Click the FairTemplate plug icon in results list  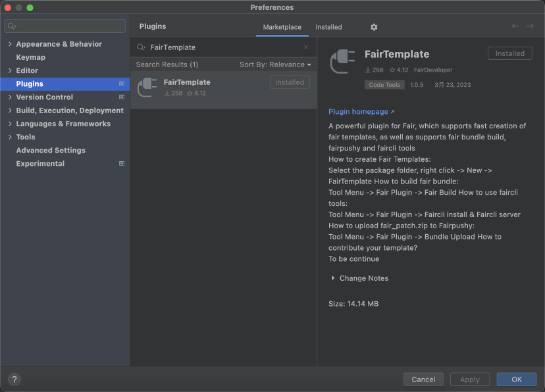pyautogui.click(x=147, y=87)
